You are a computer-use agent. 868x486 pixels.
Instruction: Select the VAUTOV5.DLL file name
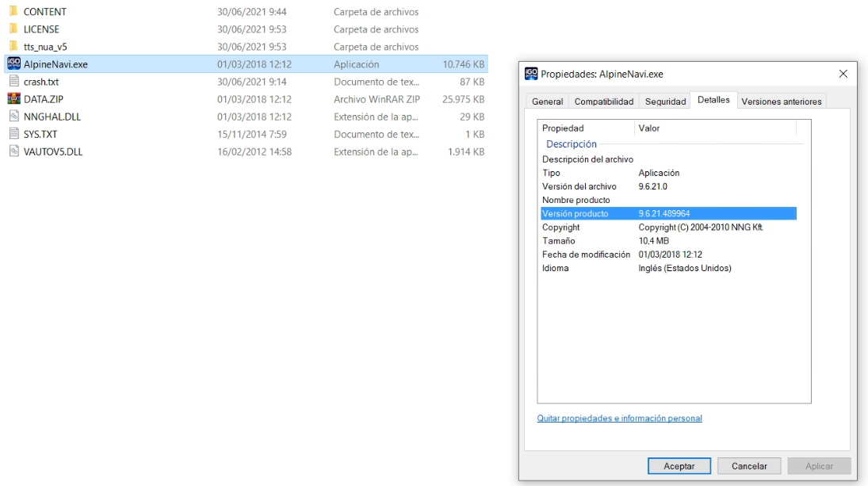click(x=53, y=151)
